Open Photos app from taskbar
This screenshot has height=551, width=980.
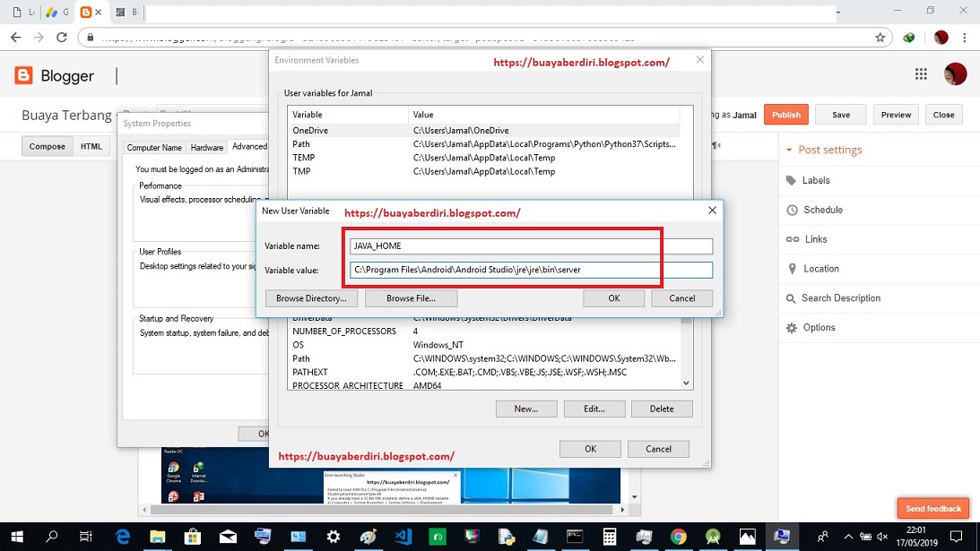pos(748,536)
